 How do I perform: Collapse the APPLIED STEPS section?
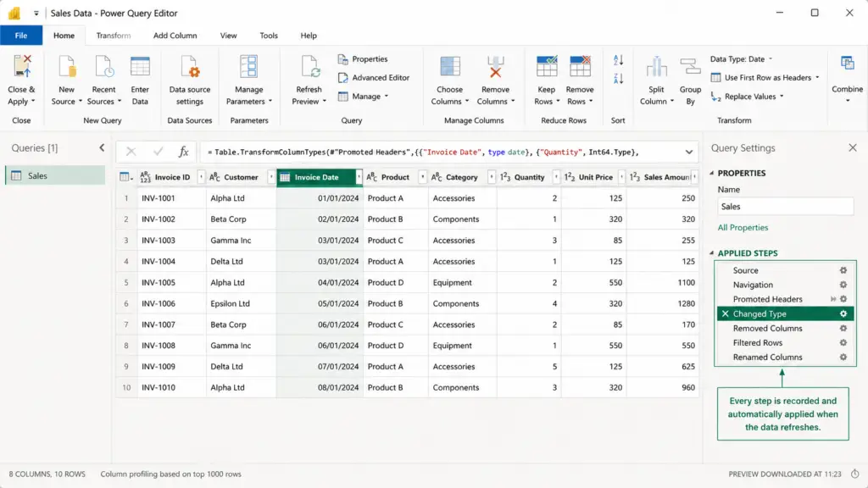pos(712,252)
